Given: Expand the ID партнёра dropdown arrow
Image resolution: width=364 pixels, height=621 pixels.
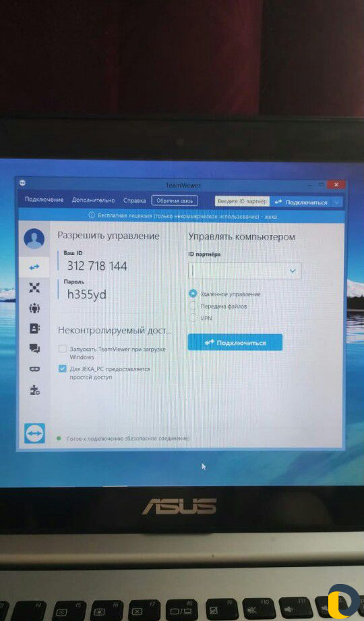Looking at the screenshot, I should pos(293,271).
